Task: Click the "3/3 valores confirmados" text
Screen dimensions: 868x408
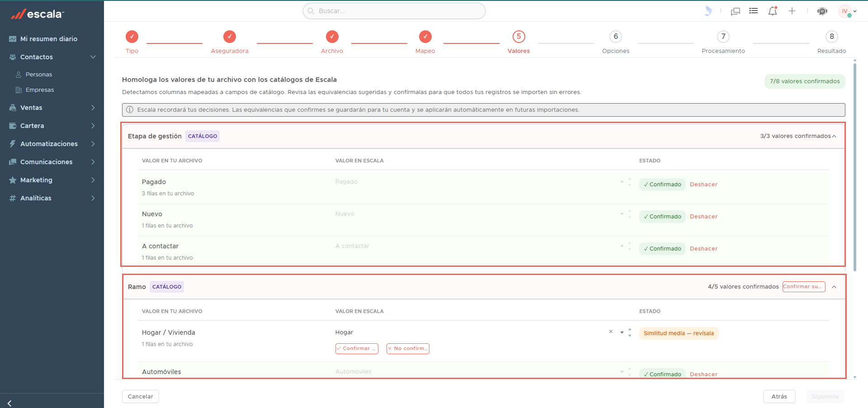Action: [795, 136]
